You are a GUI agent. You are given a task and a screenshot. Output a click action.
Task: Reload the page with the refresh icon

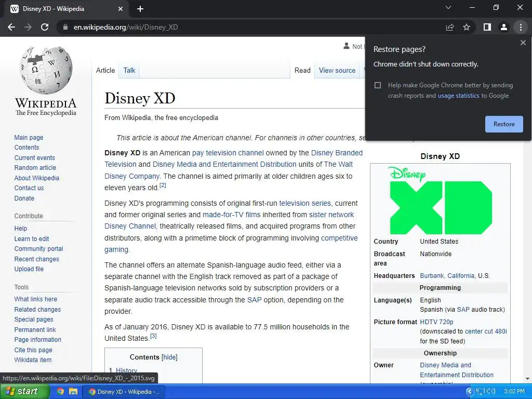[45, 27]
